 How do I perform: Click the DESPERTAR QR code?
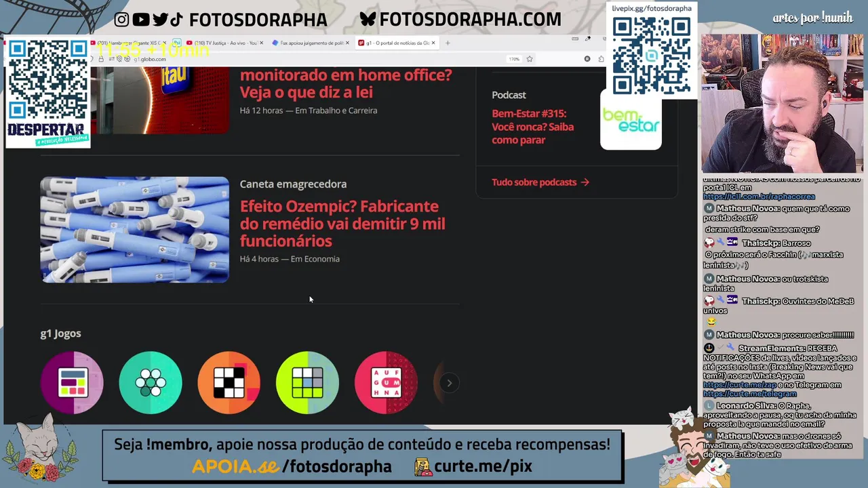47,79
